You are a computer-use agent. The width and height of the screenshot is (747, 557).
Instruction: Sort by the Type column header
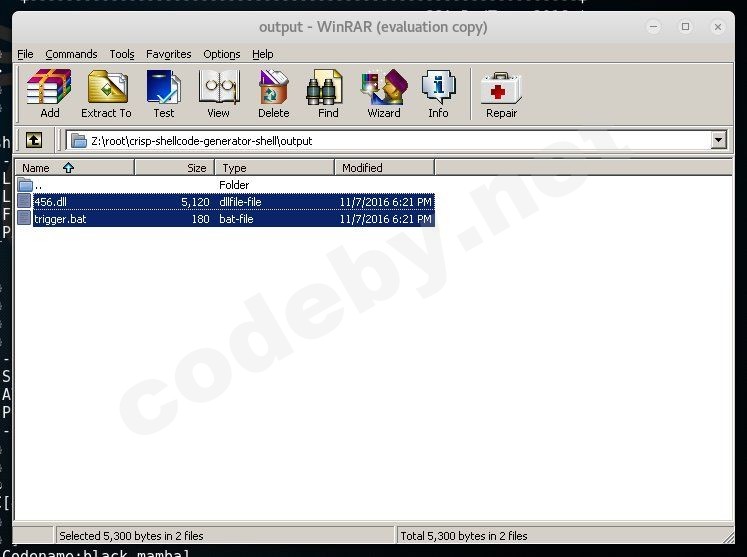[x=275, y=168]
